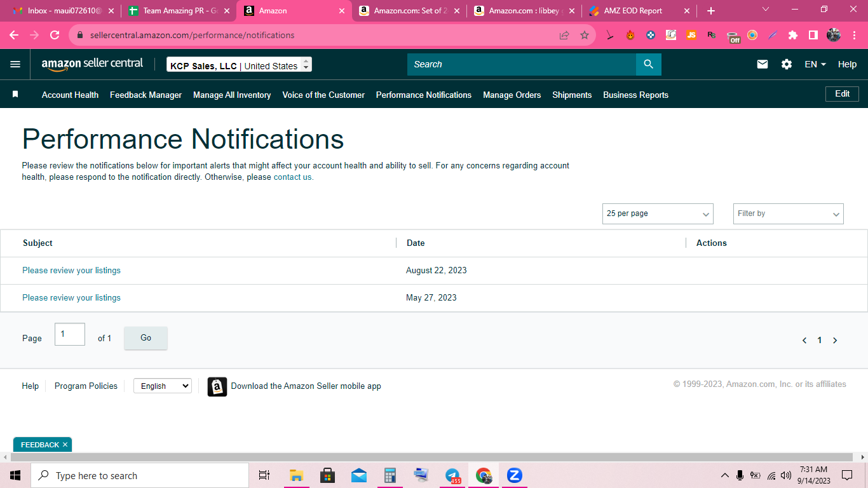Click the search magnifier button
Screen dimensions: 868x488
[x=648, y=64]
